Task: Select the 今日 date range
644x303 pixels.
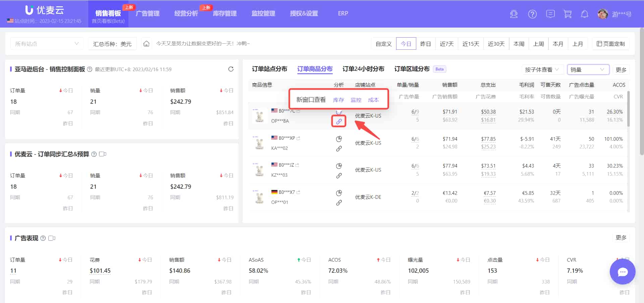Action: [406, 44]
